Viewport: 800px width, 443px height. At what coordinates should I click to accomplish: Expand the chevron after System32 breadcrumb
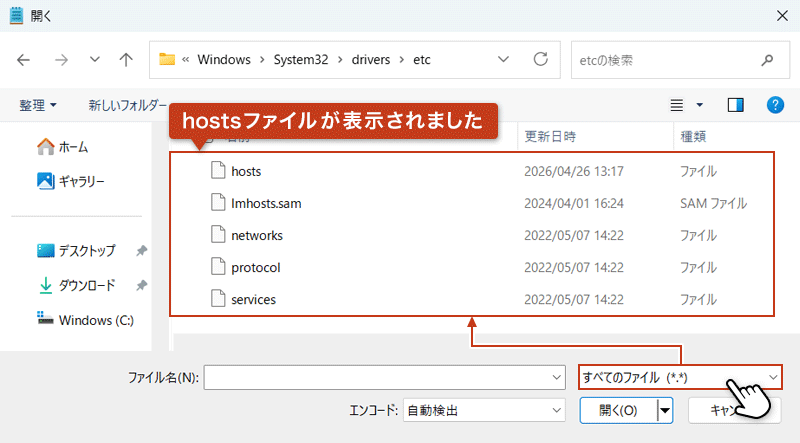(x=340, y=60)
